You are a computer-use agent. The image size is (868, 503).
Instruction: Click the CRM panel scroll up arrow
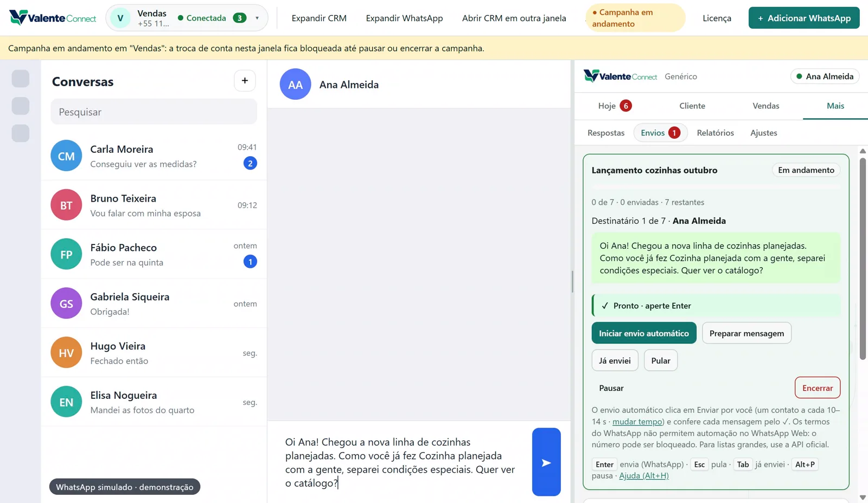(863, 151)
